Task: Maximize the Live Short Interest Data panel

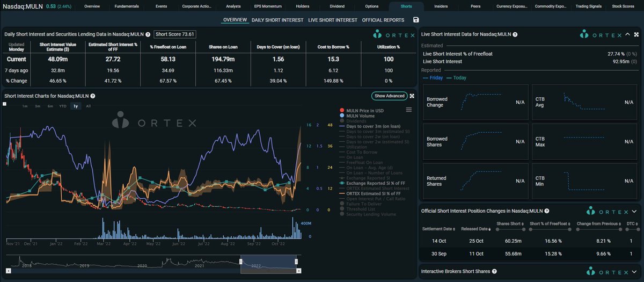Action: point(637,34)
